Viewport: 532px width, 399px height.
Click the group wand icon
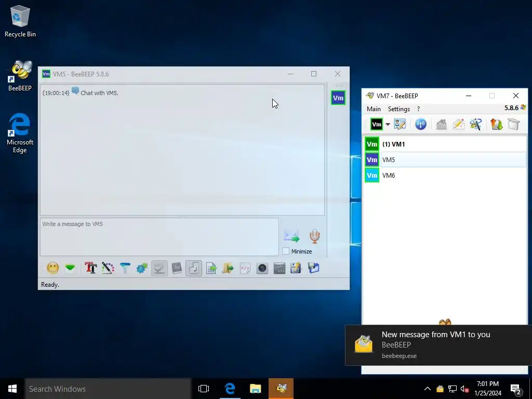click(x=476, y=124)
